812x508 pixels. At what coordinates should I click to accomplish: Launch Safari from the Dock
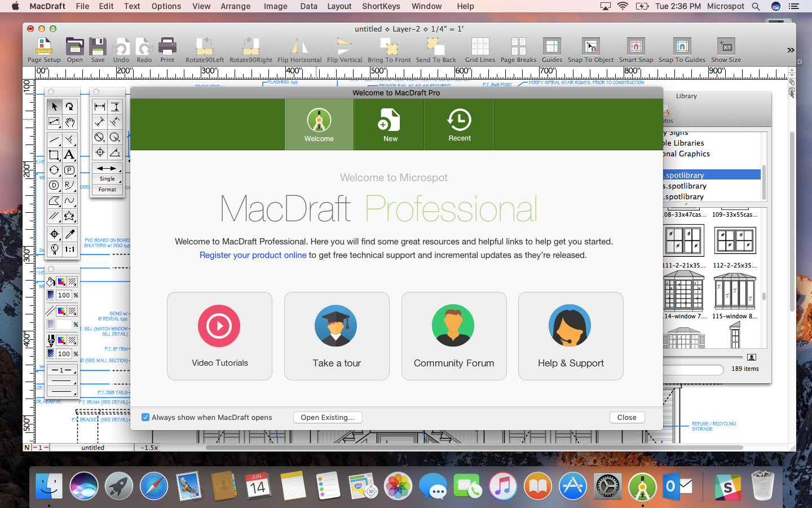point(154,485)
